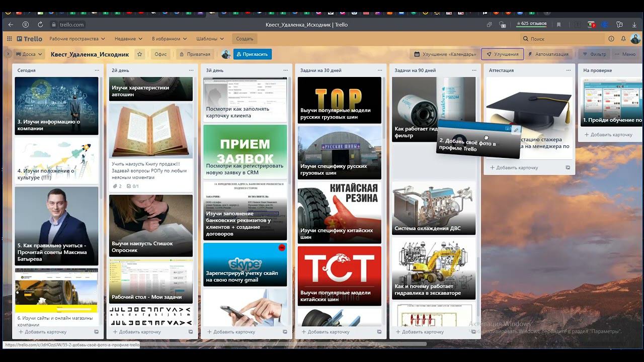Open card Выучи наизусть Стишок Опросник
Screen dimensions: 644x362
coord(151,226)
